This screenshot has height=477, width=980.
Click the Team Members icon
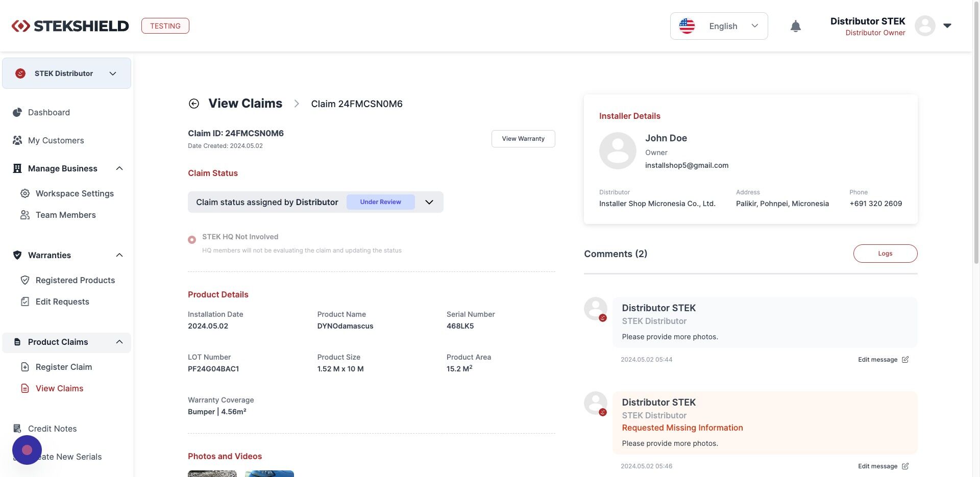click(x=25, y=215)
